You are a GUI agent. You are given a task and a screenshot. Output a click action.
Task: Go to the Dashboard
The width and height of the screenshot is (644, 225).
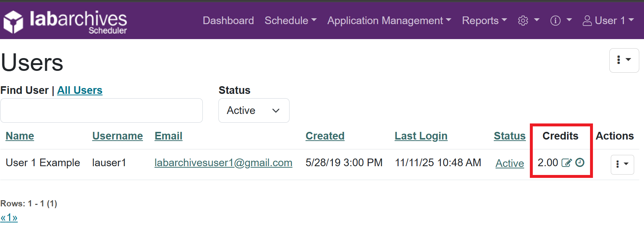coord(228,20)
